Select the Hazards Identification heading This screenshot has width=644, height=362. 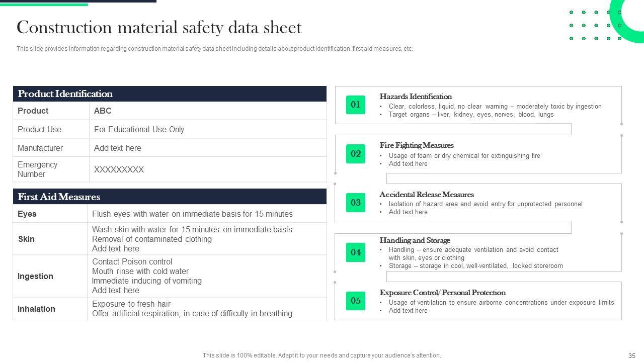[416, 97]
